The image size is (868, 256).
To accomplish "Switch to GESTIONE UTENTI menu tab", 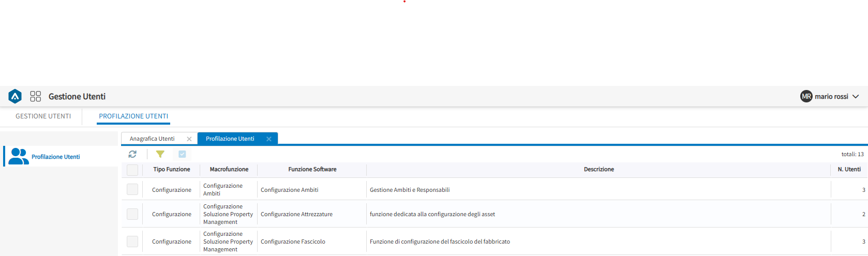I will click(43, 116).
